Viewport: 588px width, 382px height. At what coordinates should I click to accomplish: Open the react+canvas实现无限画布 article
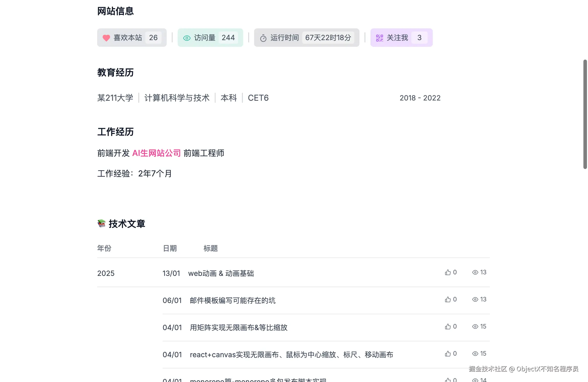coord(291,355)
